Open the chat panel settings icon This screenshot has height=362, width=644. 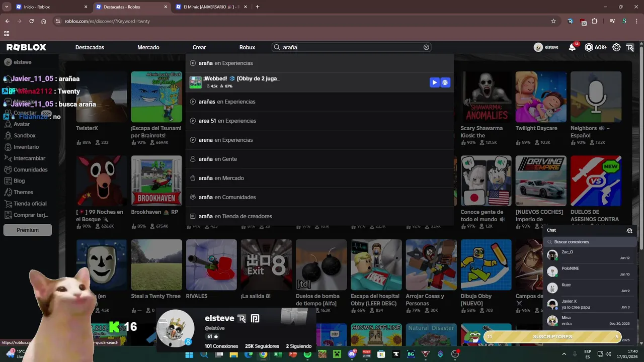pos(629,230)
